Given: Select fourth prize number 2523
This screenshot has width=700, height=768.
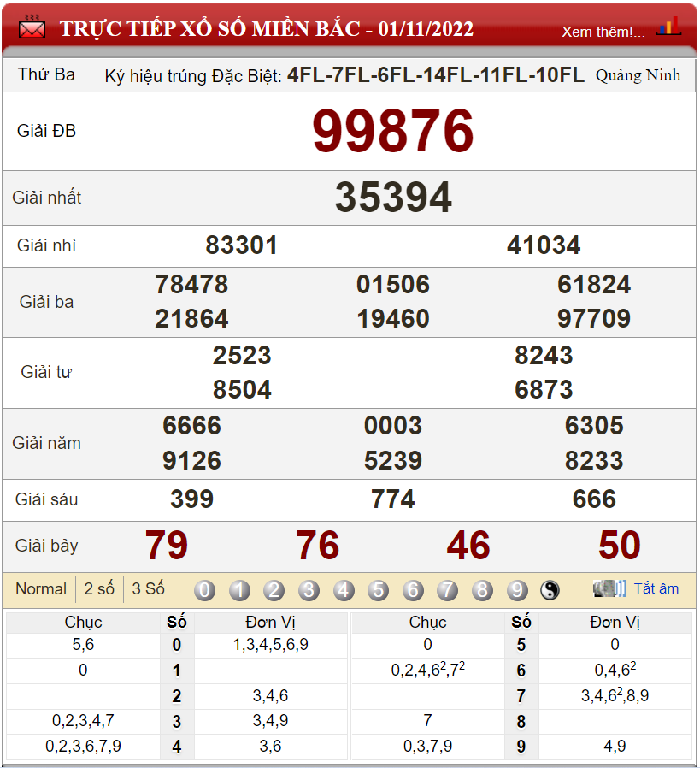Looking at the screenshot, I should [242, 355].
